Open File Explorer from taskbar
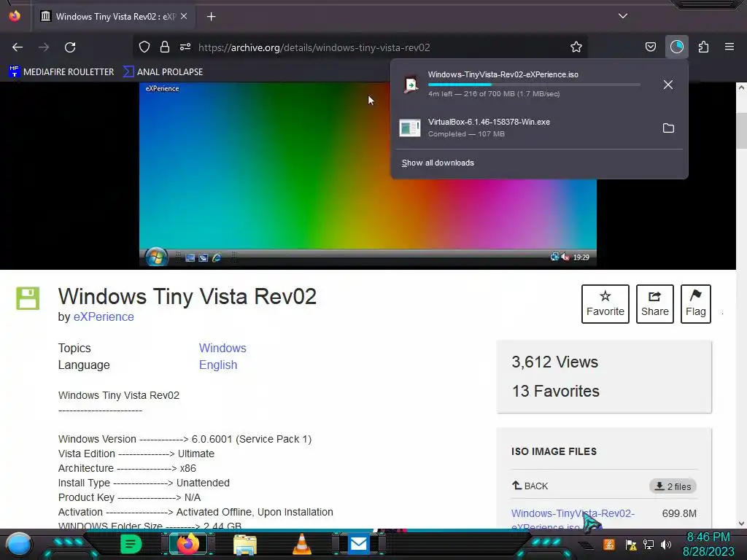The image size is (747, 560). point(245,544)
